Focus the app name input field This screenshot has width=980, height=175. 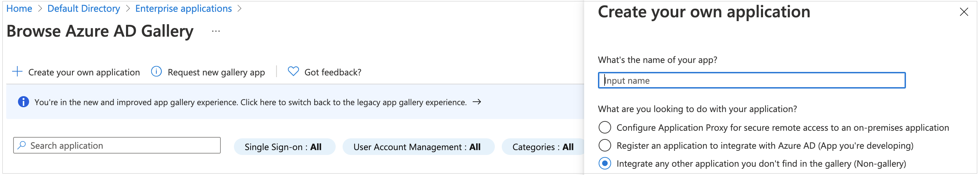tap(751, 81)
